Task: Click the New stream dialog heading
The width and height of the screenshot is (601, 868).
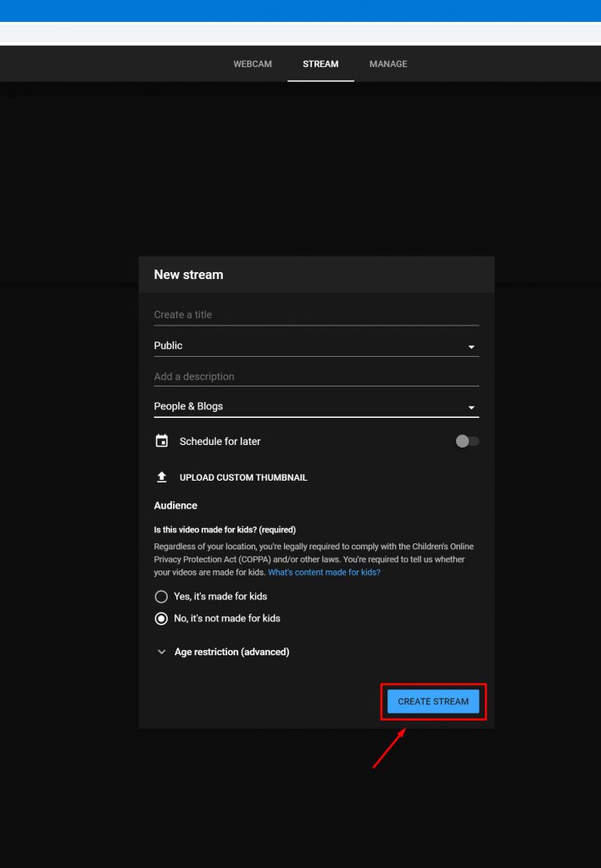Action: (x=189, y=275)
